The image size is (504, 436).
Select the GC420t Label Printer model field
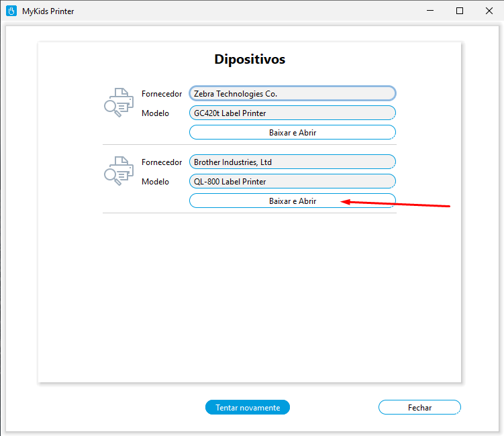[293, 113]
